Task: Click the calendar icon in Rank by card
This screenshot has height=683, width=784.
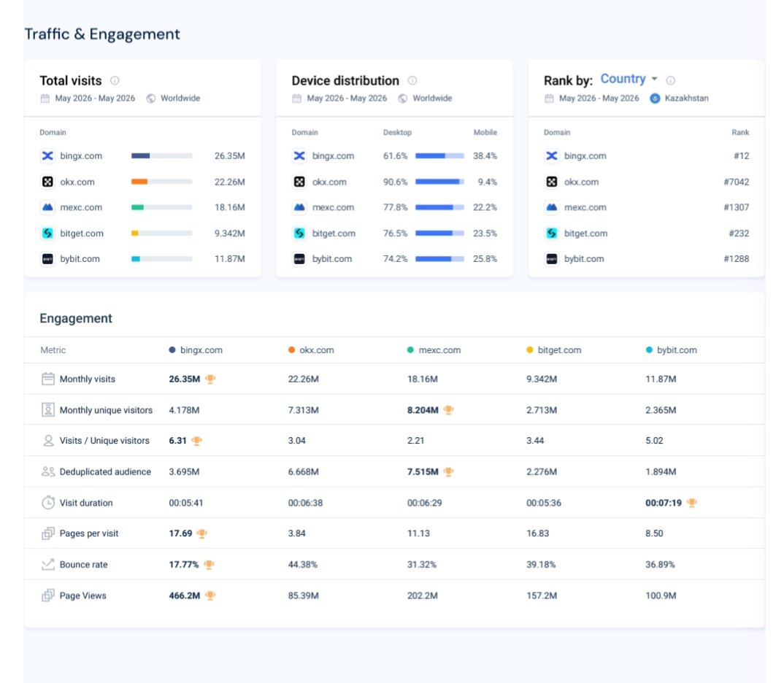Action: coord(549,99)
